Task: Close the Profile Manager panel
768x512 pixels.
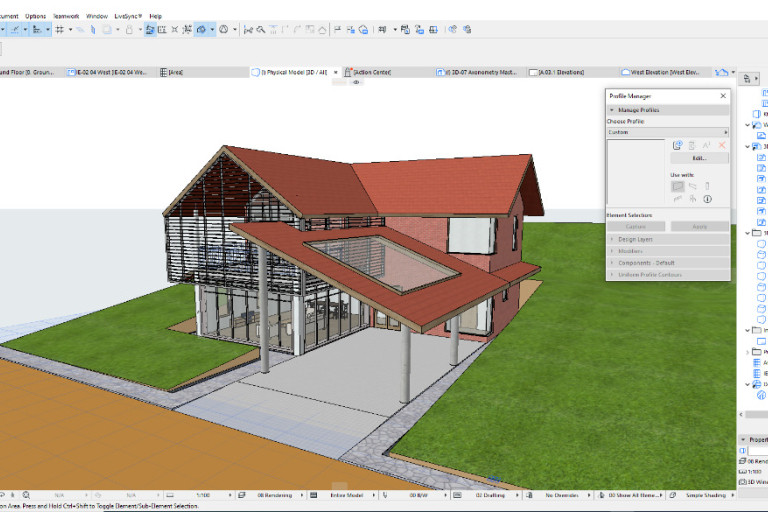Action: 723,96
